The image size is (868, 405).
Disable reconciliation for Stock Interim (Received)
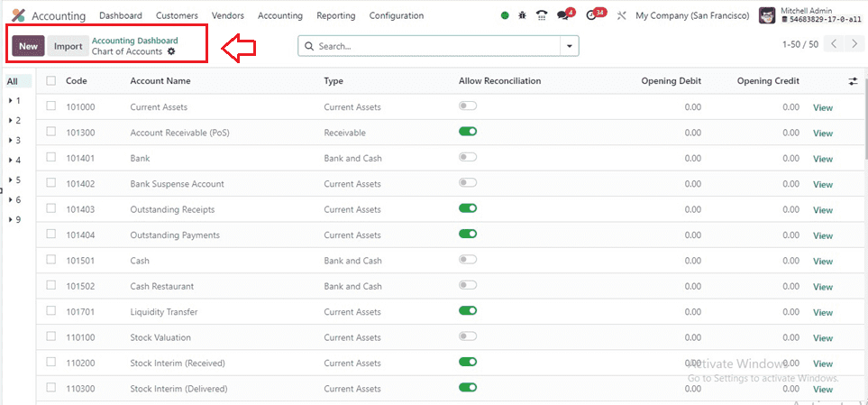(468, 362)
